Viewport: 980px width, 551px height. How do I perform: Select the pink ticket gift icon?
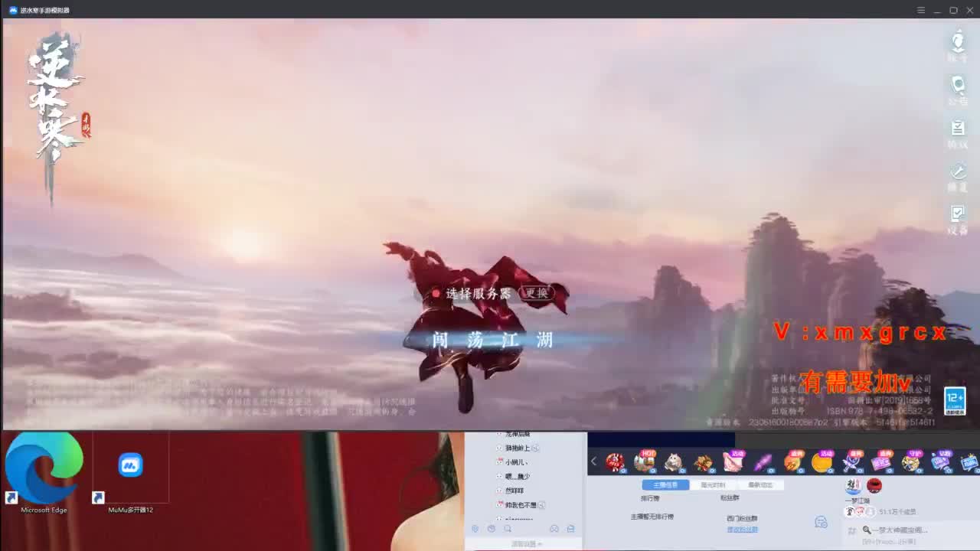pyautogui.click(x=881, y=461)
